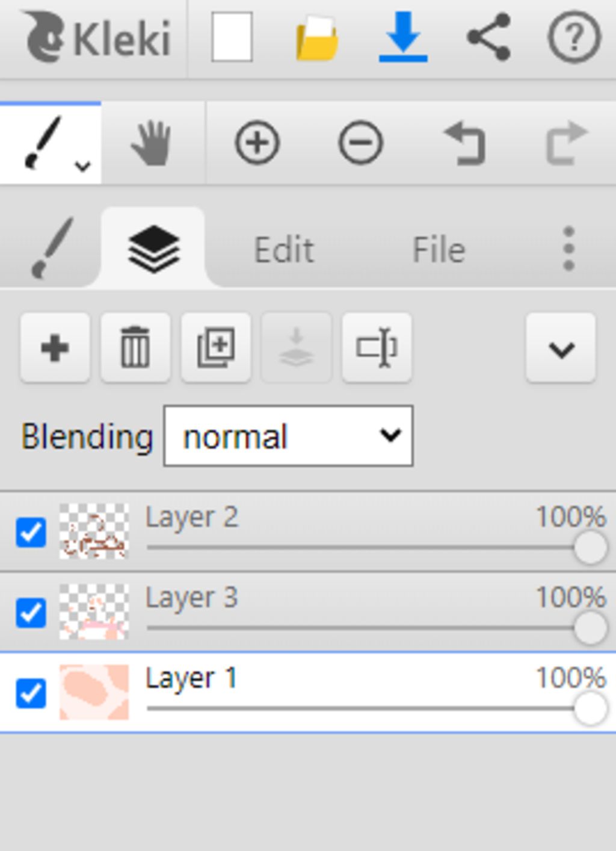
Task: Open the Blending mode dropdown
Action: pos(288,436)
